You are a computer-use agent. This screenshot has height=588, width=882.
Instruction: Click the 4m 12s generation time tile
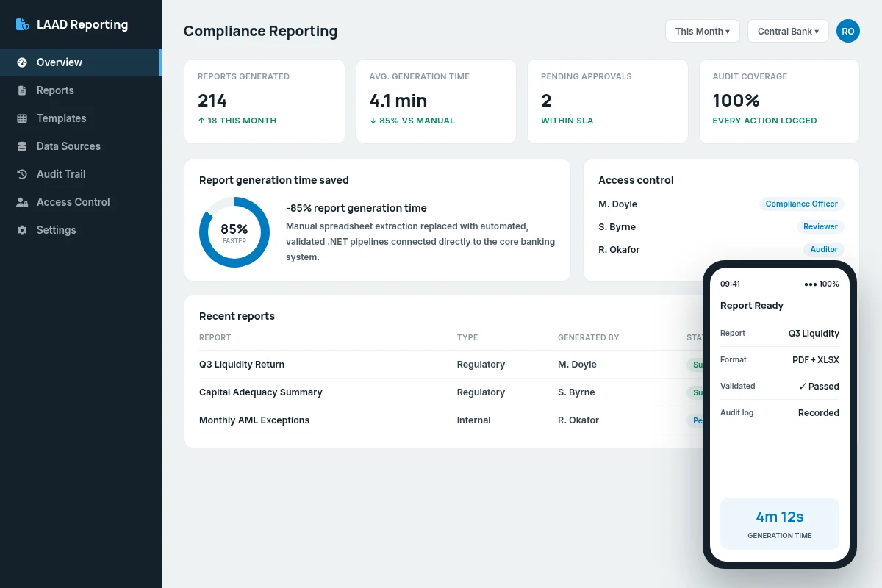780,523
